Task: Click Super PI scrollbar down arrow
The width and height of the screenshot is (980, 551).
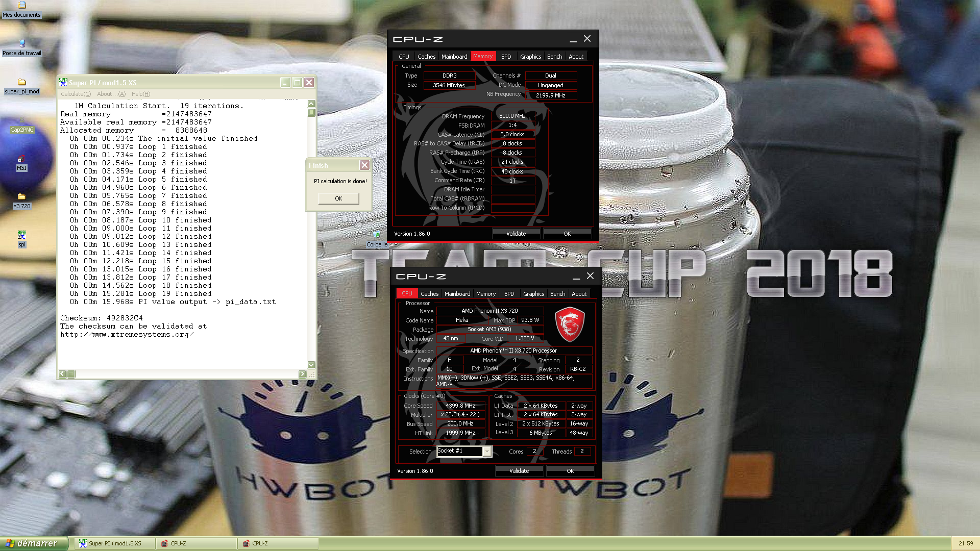Action: click(x=311, y=365)
